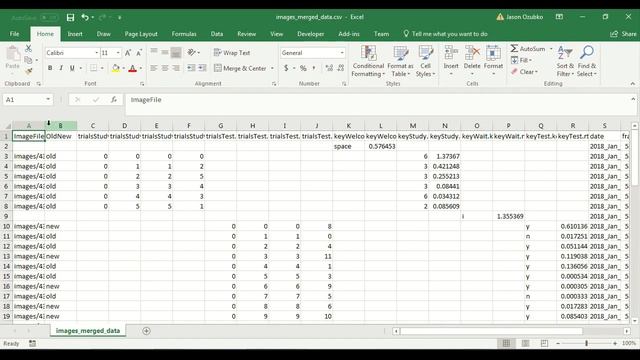
Task: Click the Increase Decimal icon
Action: (x=329, y=68)
